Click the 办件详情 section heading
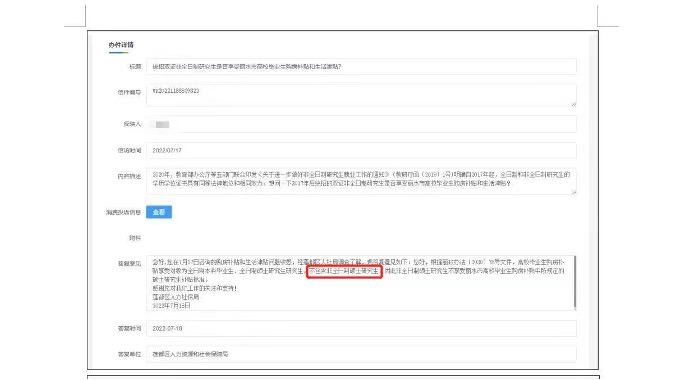690x380 pixels. click(x=121, y=45)
